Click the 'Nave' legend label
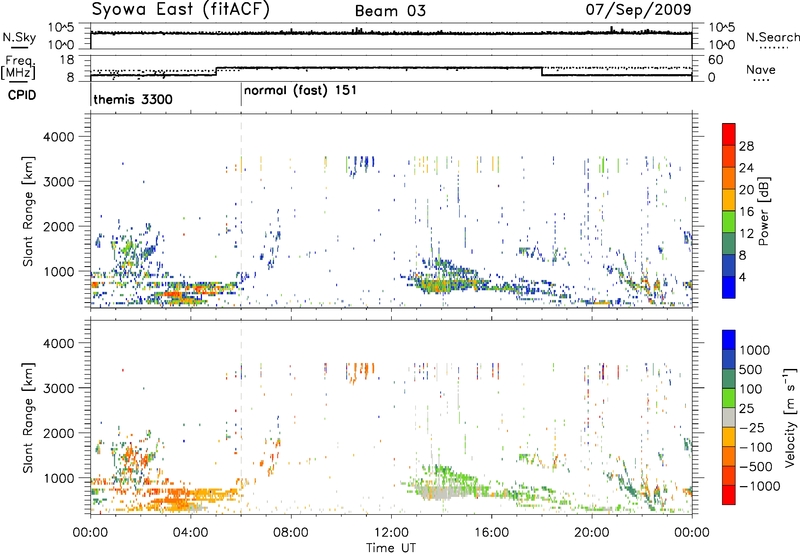This screenshot has width=800, height=554. click(x=760, y=69)
